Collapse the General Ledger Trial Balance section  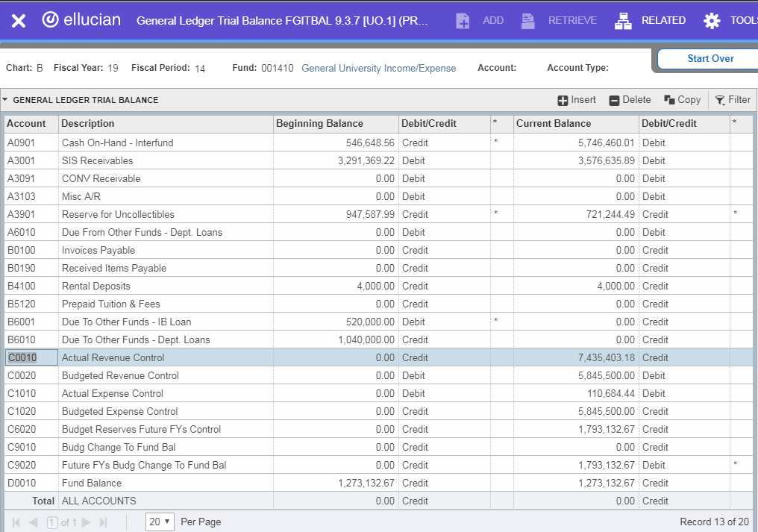[4, 100]
